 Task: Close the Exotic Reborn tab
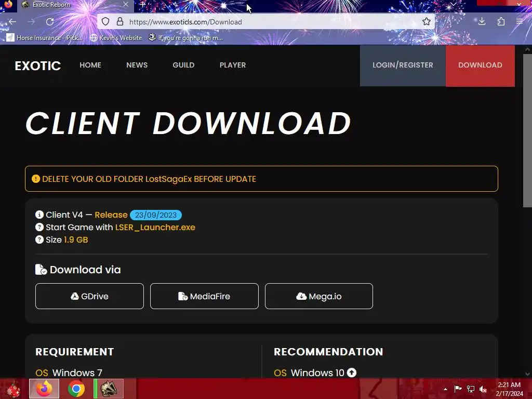[126, 4]
